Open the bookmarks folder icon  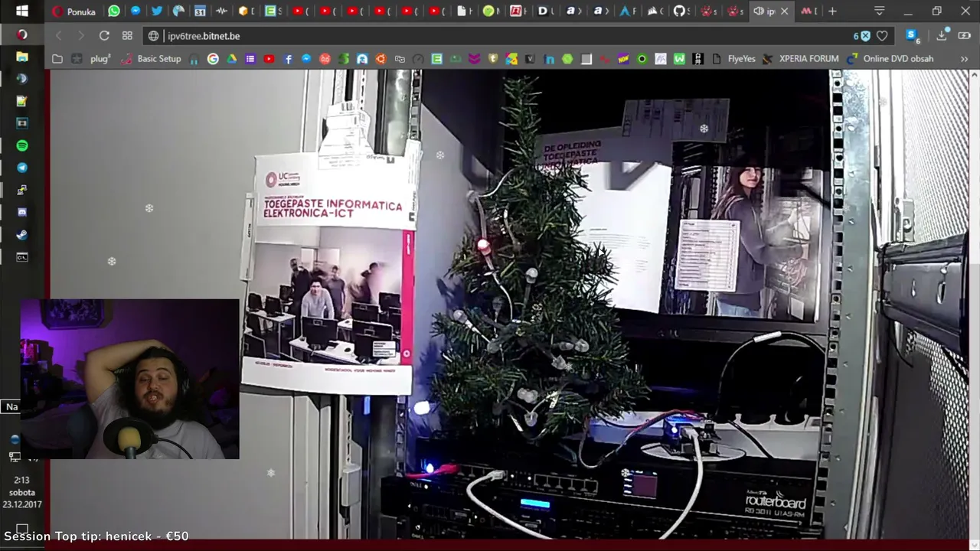tap(57, 59)
